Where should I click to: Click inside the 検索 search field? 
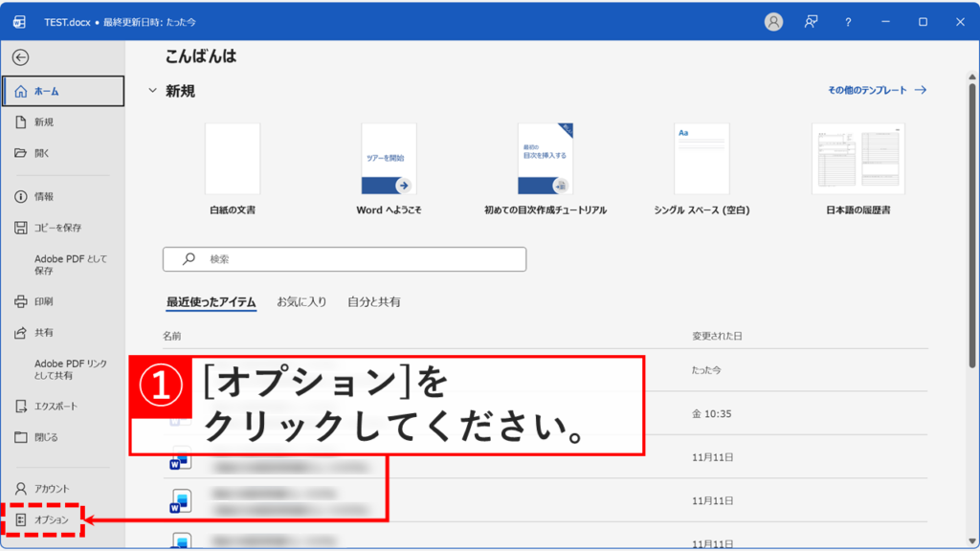click(345, 258)
